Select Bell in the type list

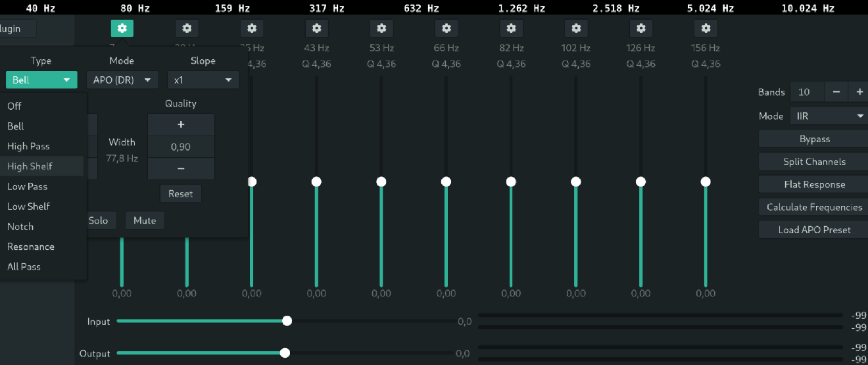[x=42, y=126]
